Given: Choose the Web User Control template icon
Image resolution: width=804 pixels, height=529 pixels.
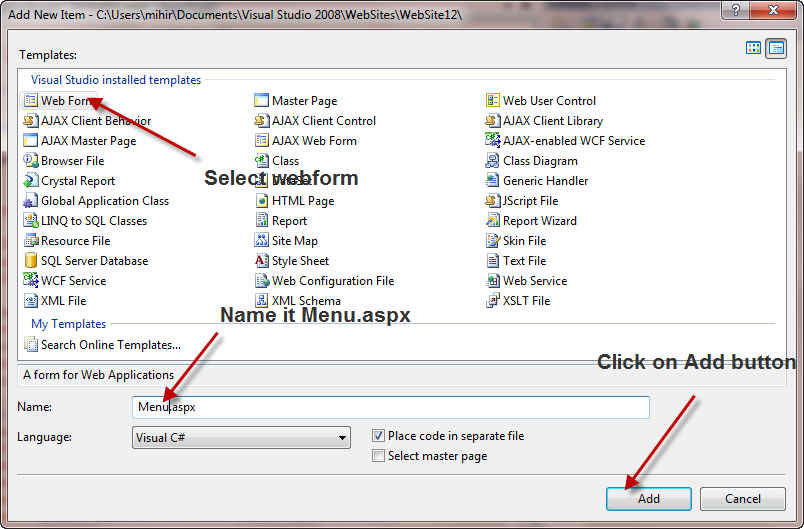Looking at the screenshot, I should [492, 100].
